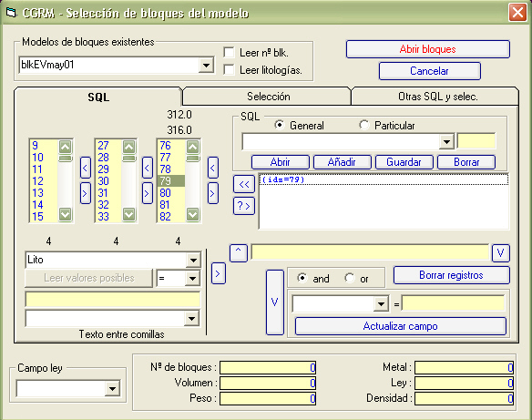Screen dimensions: 532x420
Task: Click the 'Añadir' SQL button
Action: pos(342,162)
